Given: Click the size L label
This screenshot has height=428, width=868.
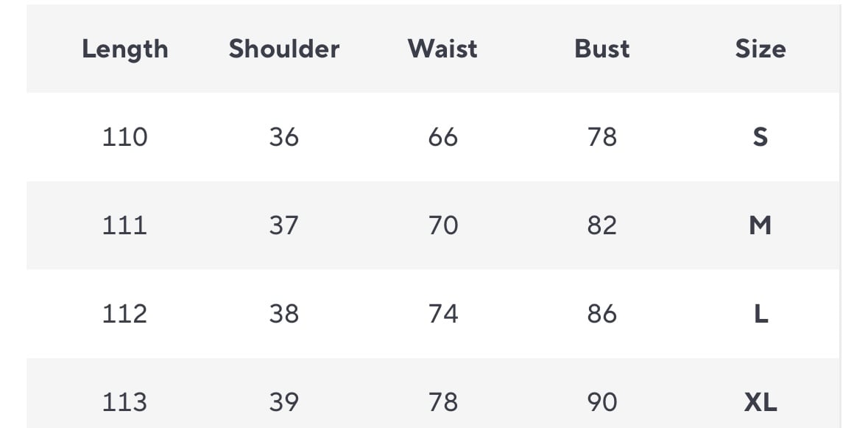Looking at the screenshot, I should click(761, 314).
